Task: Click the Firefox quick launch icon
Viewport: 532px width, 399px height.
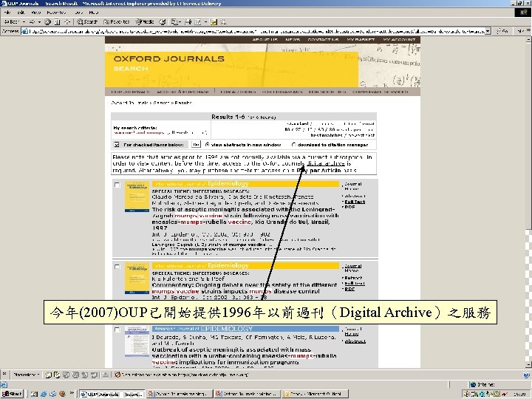Action: (62, 394)
